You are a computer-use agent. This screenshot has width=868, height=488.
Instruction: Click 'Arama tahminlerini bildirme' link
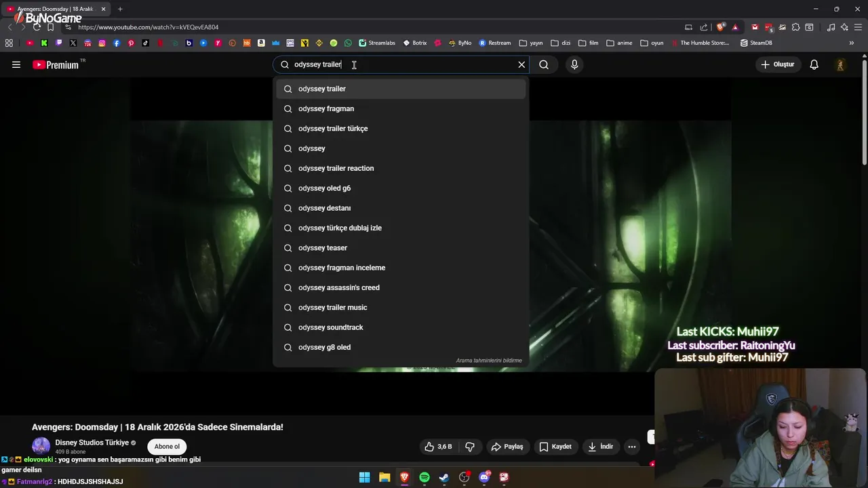point(489,361)
